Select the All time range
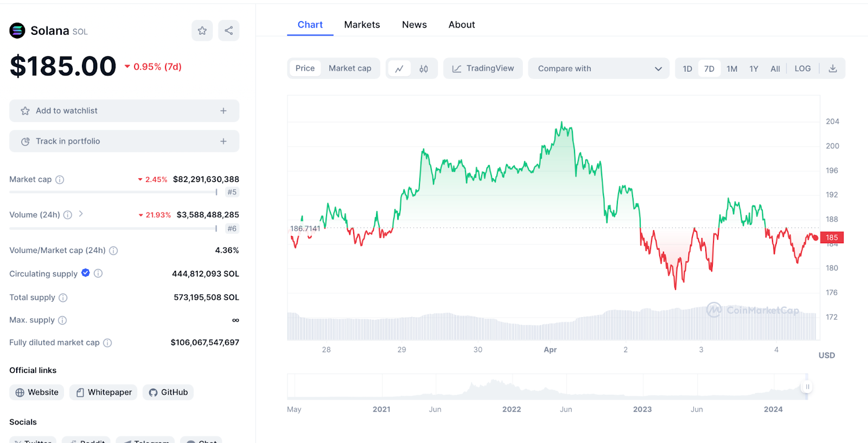The height and width of the screenshot is (443, 868). pyautogui.click(x=775, y=68)
